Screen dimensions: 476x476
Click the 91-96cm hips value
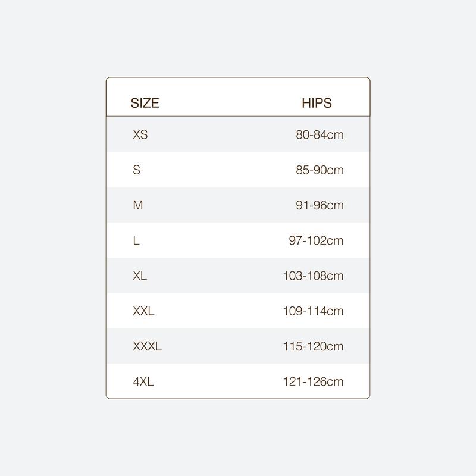coord(320,205)
